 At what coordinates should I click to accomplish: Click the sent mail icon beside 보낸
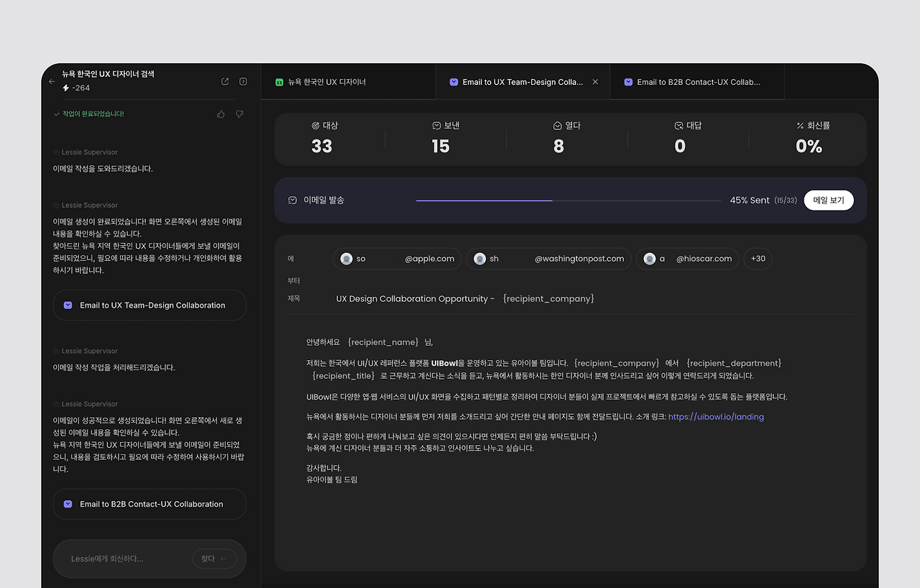coord(436,126)
